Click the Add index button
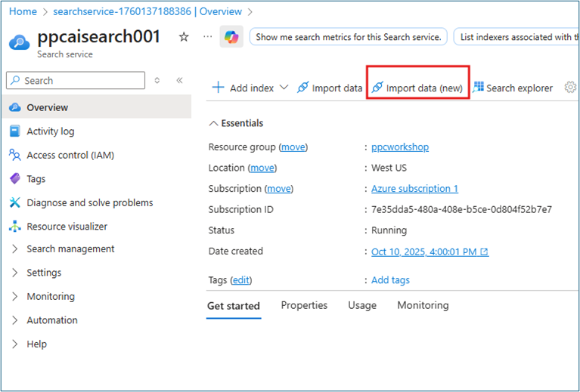This screenshot has height=392, width=580. tap(243, 88)
